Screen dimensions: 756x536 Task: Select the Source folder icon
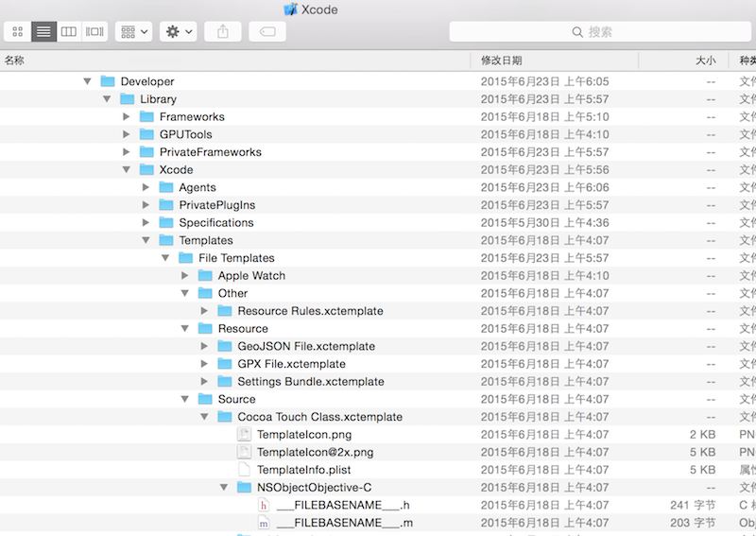click(x=205, y=399)
